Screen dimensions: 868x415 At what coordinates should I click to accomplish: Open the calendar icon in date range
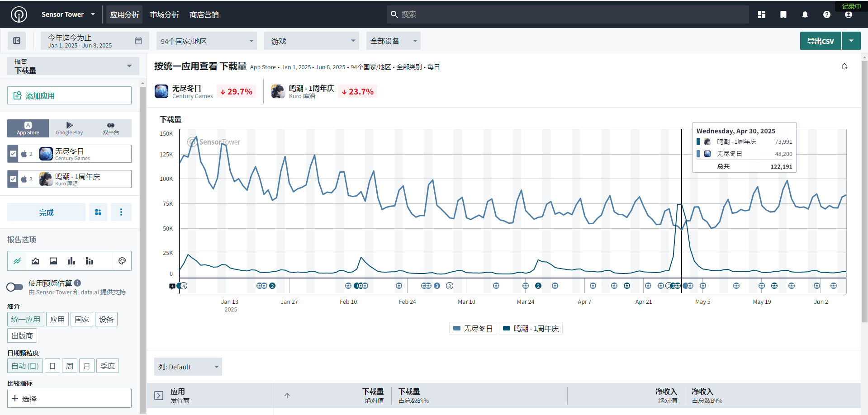coord(138,41)
